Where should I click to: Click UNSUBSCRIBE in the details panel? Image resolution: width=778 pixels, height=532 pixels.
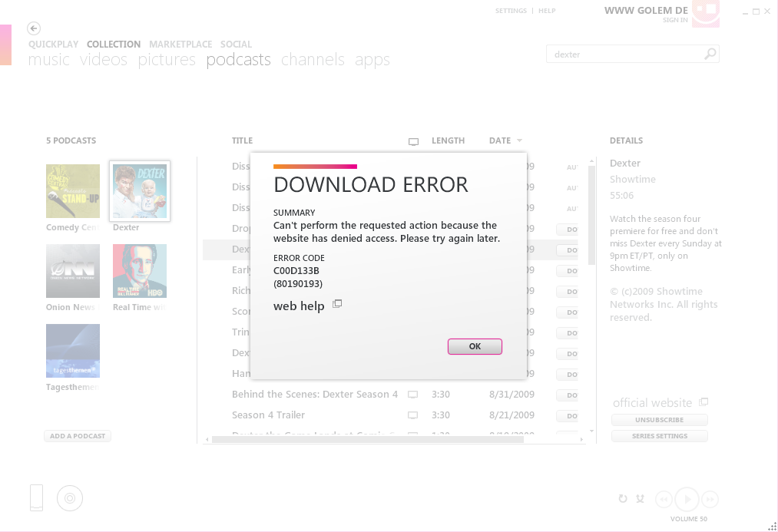click(659, 419)
